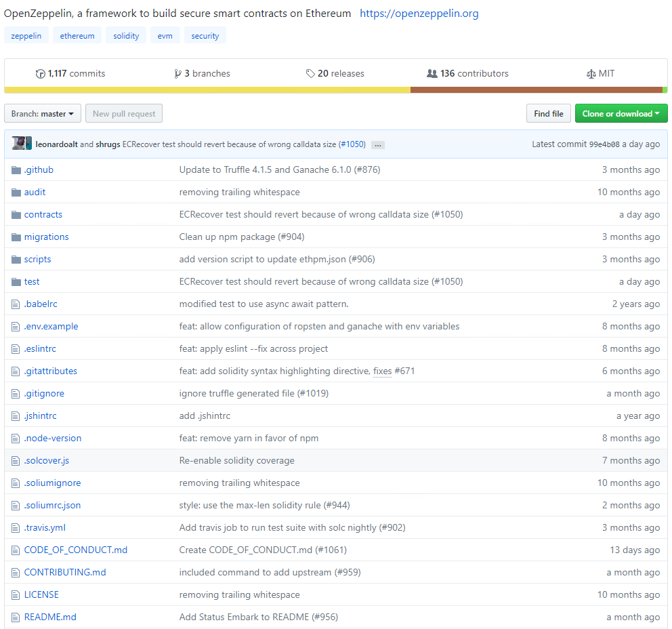
Task: Click the brown language bar segment
Action: (x=537, y=90)
